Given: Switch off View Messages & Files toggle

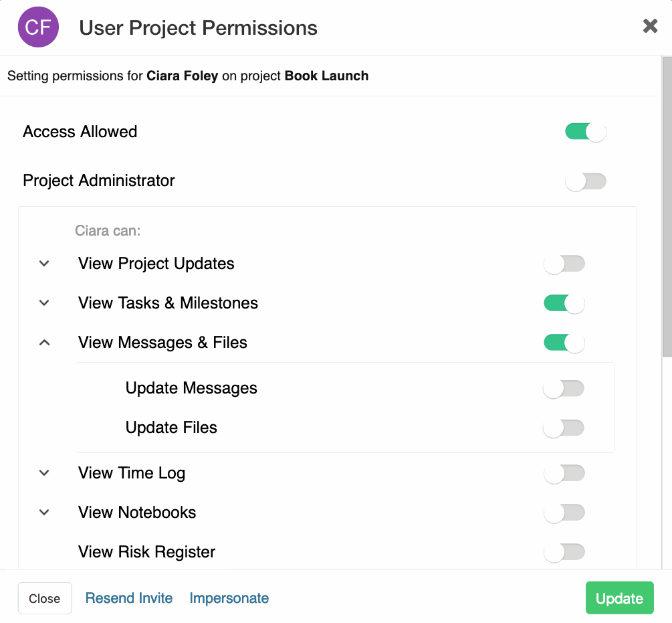Looking at the screenshot, I should [x=564, y=343].
